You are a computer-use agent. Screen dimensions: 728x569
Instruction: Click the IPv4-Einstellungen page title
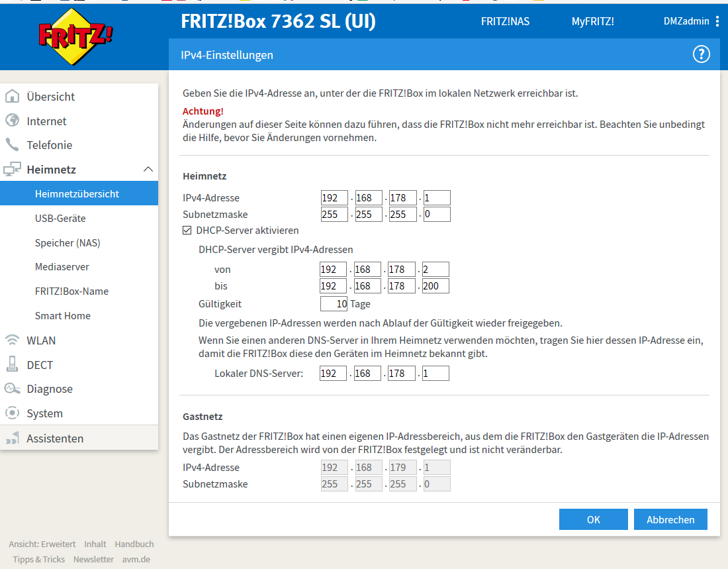[x=226, y=55]
